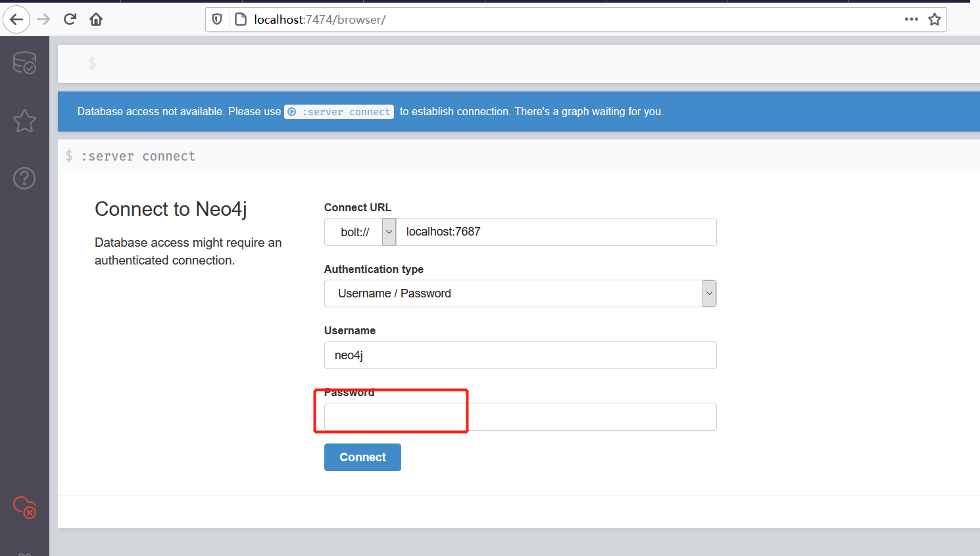
Task: Bookmark this page with the star icon
Action: pos(935,19)
